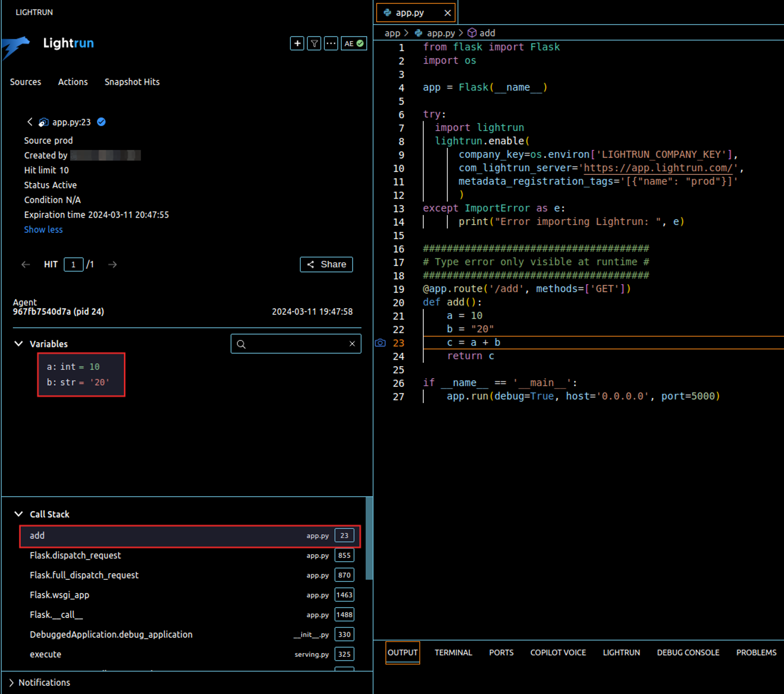Image resolution: width=784 pixels, height=694 pixels.
Task: Click the back chevron beside app.py:23
Action: tap(30, 122)
